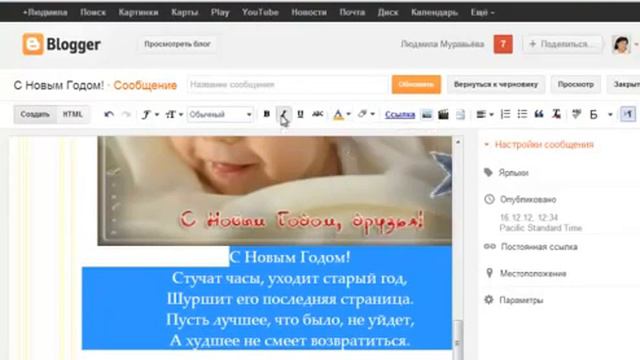Open +Людмила in Google bar

[x=45, y=12]
